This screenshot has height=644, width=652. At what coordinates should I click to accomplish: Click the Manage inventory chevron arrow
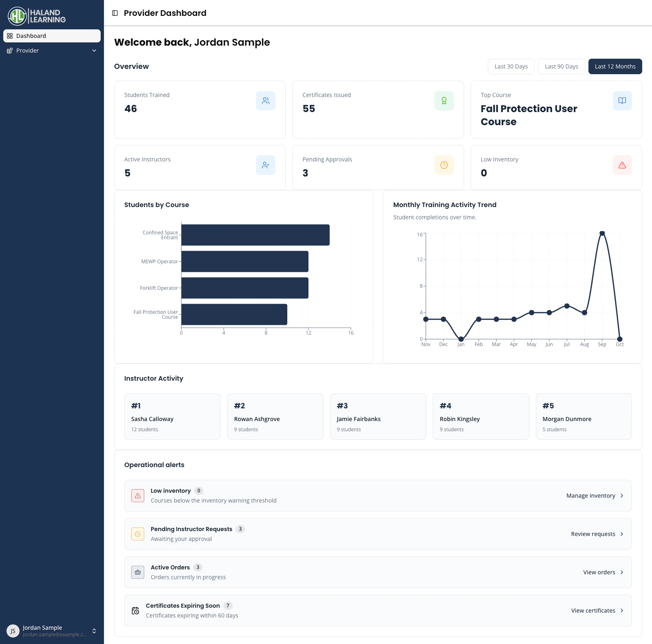[x=622, y=496]
